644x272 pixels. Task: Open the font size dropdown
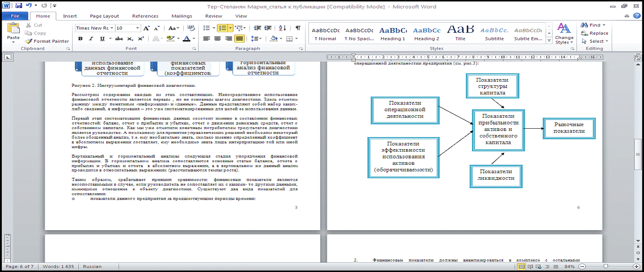[x=138, y=28]
